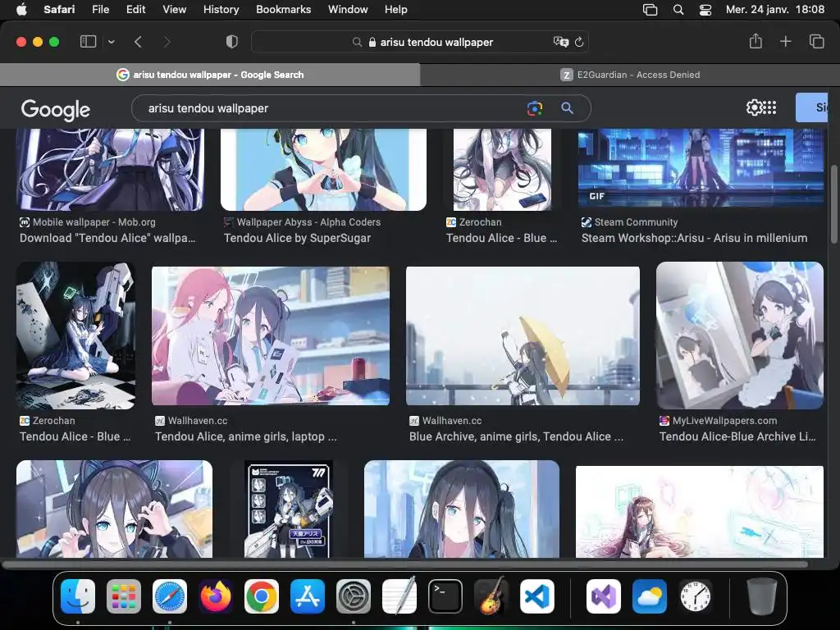The width and height of the screenshot is (840, 630).
Task: Open the Steam Community GIF night city thumbnail
Action: coord(701,167)
